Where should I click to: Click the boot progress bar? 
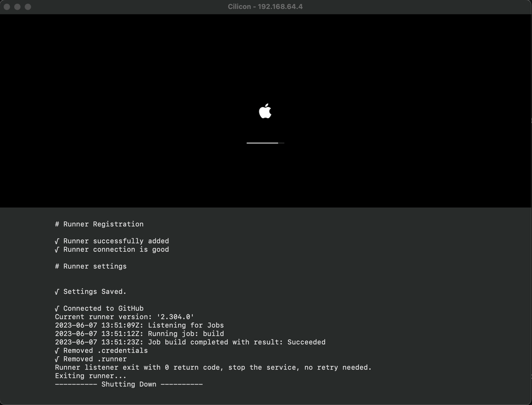(x=265, y=143)
